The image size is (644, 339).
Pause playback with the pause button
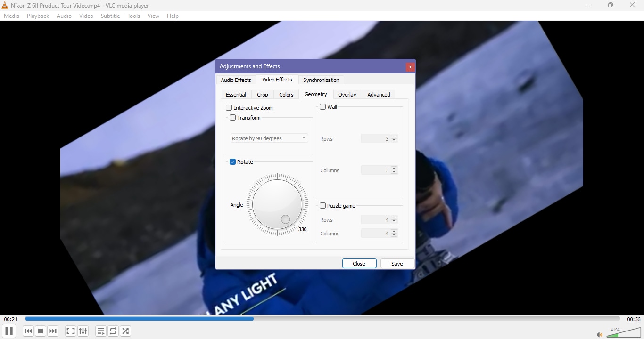click(x=9, y=331)
